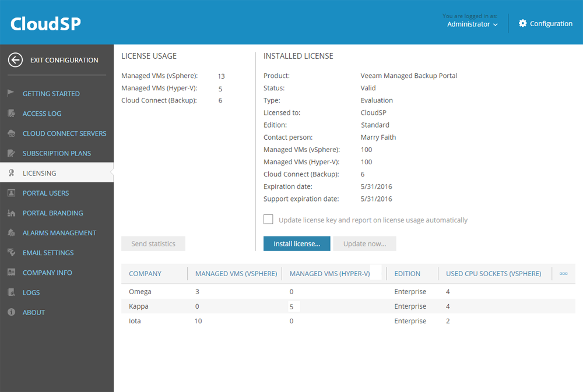Sort by Edition column header

pos(407,274)
